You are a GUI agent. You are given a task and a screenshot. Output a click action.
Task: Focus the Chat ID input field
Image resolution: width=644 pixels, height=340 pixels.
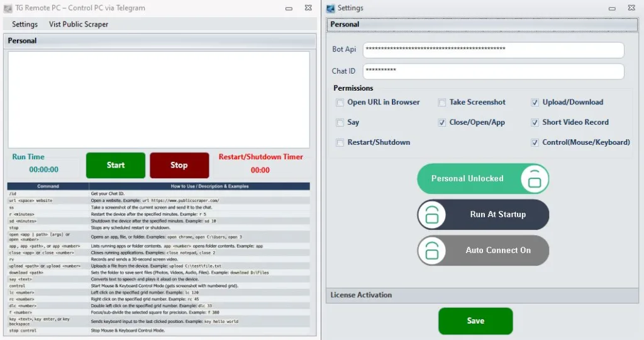493,72
